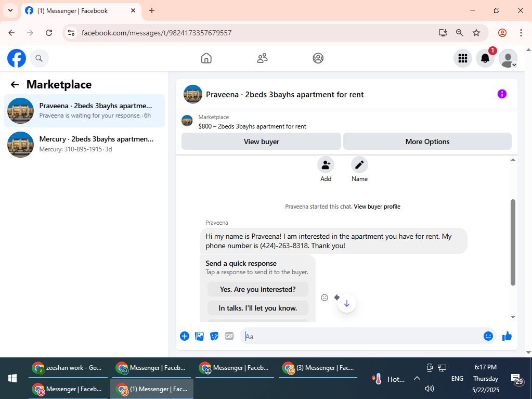
Task: Open the purple conversation information icon
Action: (x=502, y=94)
